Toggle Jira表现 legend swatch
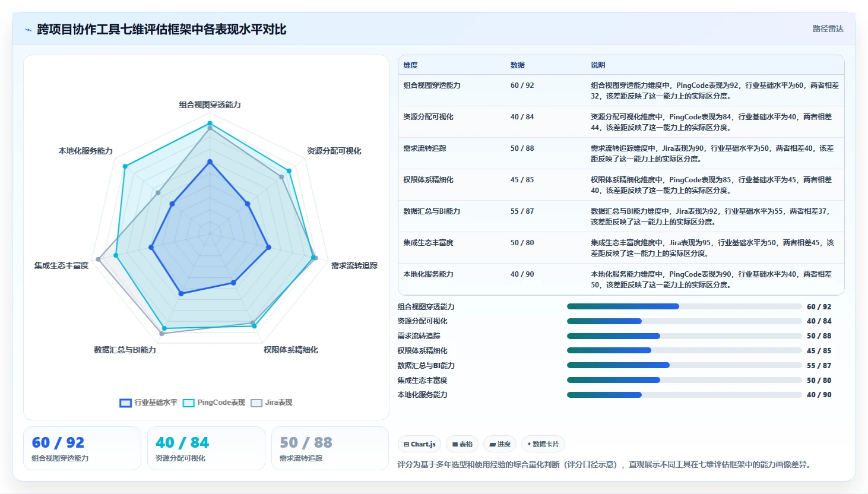Viewport: 868px width, 494px height. [x=256, y=403]
